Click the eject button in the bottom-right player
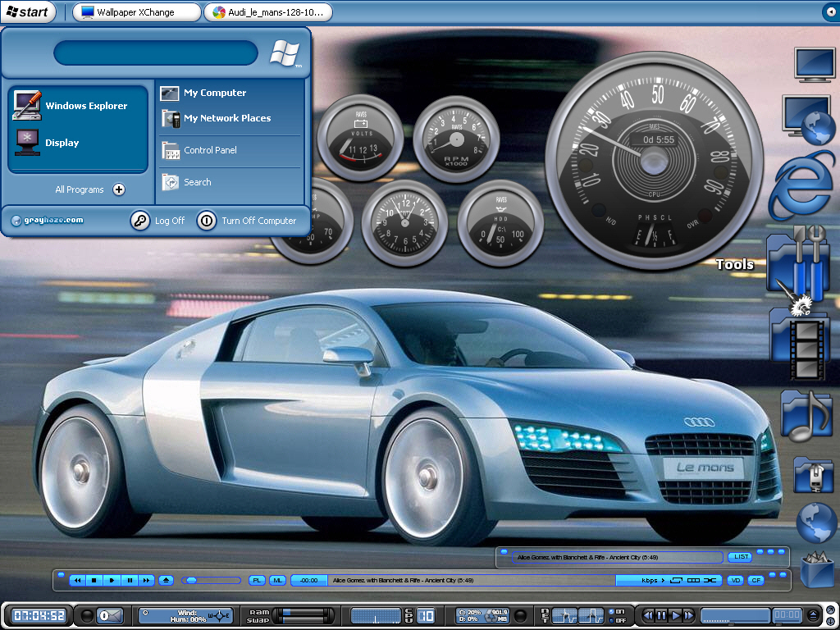Screen dimensions: 840x630 tap(813, 615)
